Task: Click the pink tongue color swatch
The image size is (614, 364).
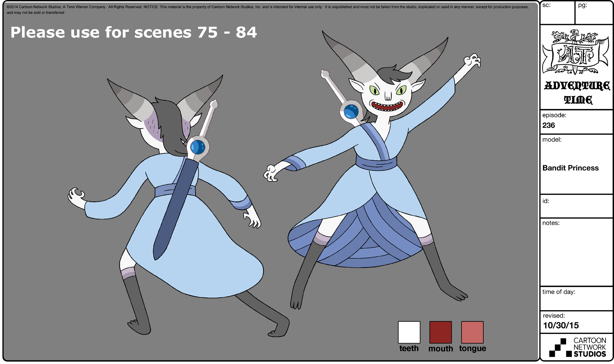Action: pos(472,332)
